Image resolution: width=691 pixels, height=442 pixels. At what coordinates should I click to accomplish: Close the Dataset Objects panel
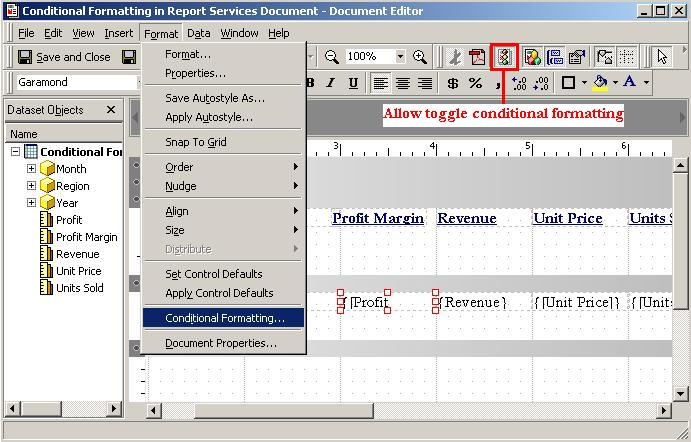(x=111, y=110)
